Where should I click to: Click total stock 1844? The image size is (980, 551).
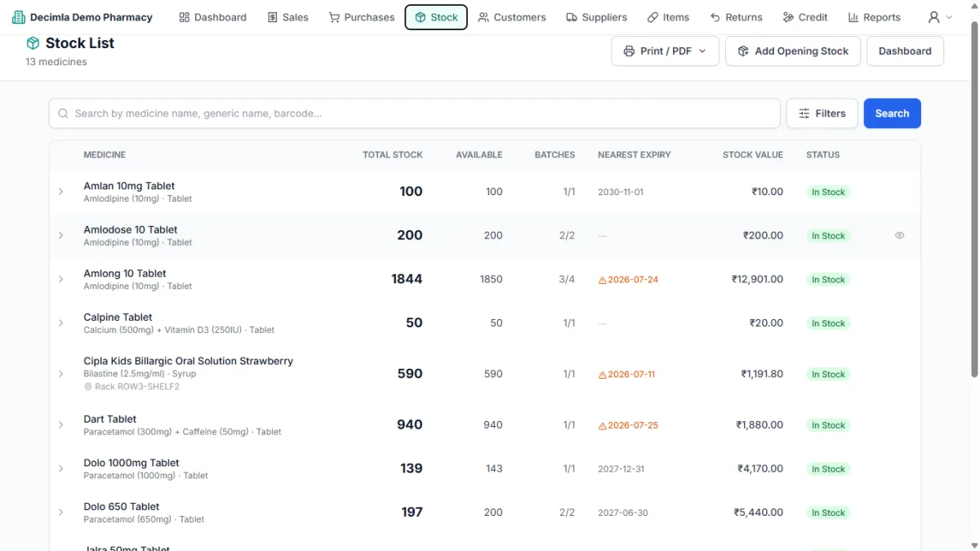click(x=407, y=279)
